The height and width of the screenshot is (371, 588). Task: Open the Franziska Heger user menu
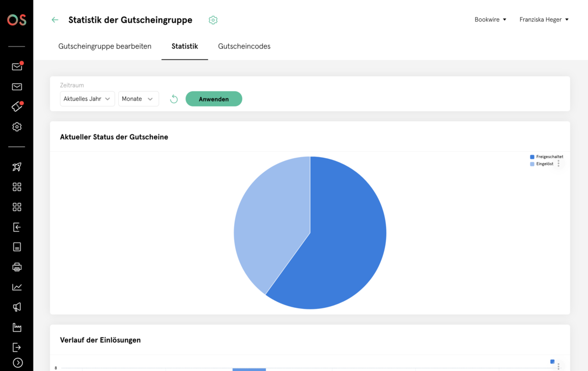(544, 19)
